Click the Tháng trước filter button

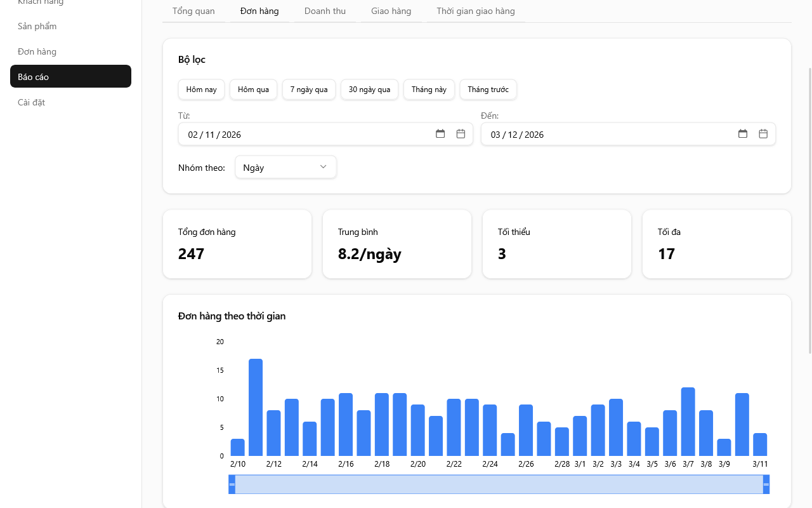click(x=488, y=90)
